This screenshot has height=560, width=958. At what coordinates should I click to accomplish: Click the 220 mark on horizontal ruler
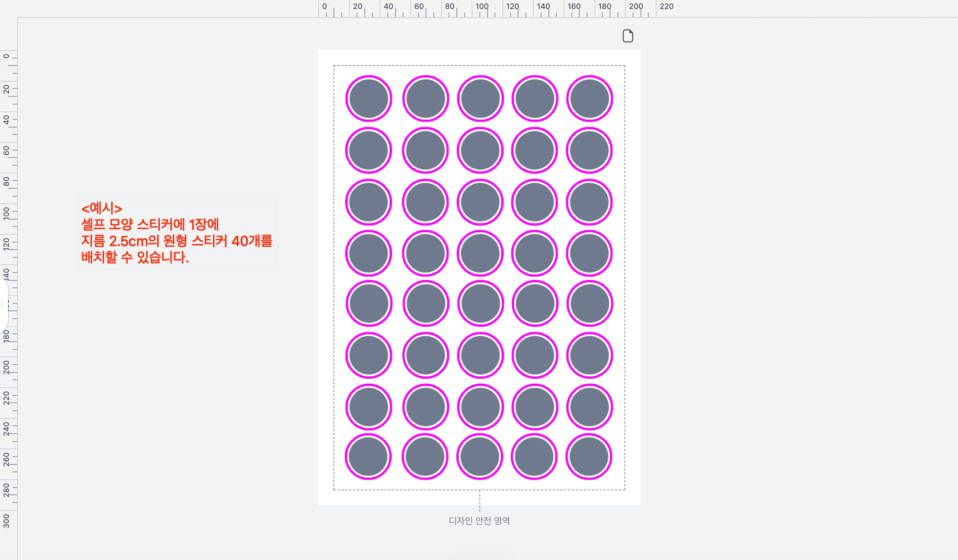(666, 7)
